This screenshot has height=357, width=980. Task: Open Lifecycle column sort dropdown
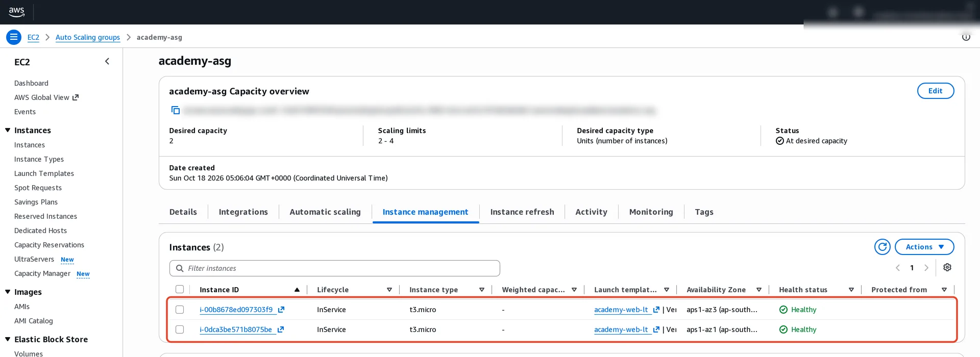click(389, 290)
